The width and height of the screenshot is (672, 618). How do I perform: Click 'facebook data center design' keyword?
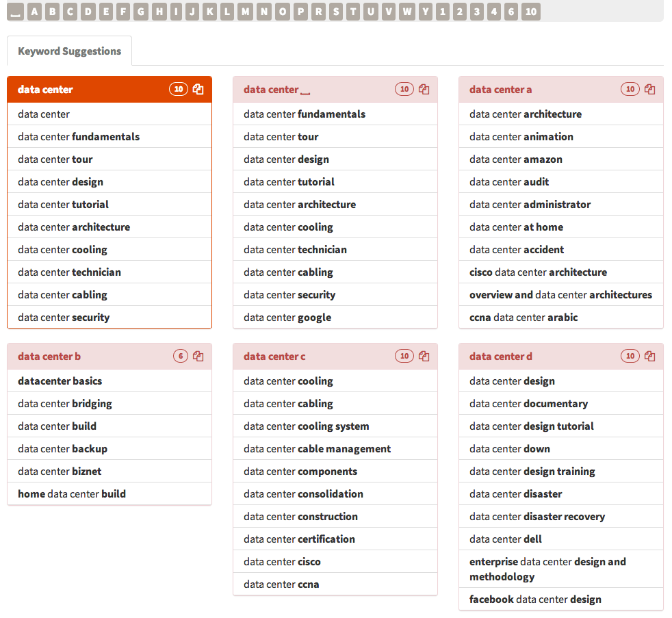point(561,599)
